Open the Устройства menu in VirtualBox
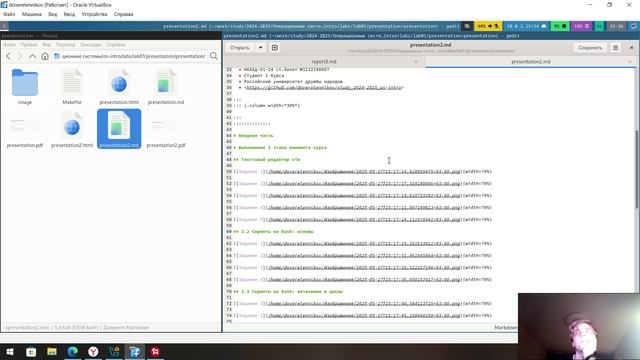 94,14
